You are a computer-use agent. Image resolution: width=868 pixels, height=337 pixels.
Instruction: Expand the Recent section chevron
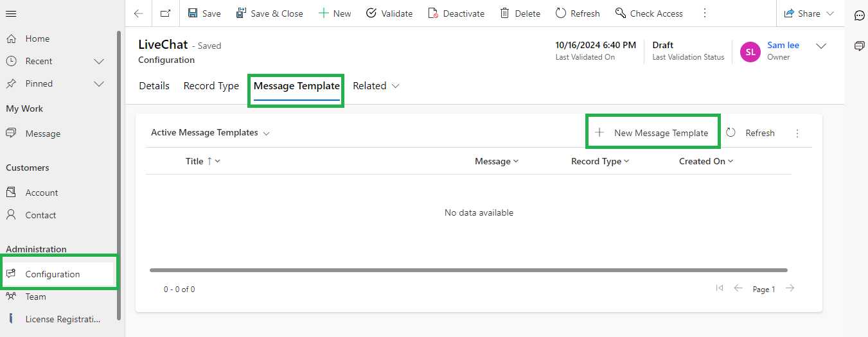point(99,62)
